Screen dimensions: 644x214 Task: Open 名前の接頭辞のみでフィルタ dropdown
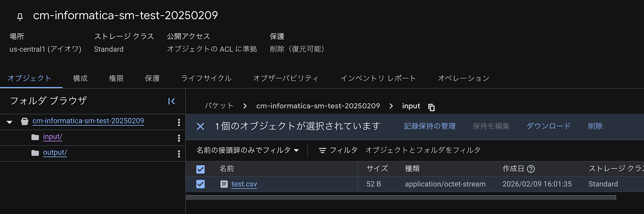pyautogui.click(x=248, y=150)
